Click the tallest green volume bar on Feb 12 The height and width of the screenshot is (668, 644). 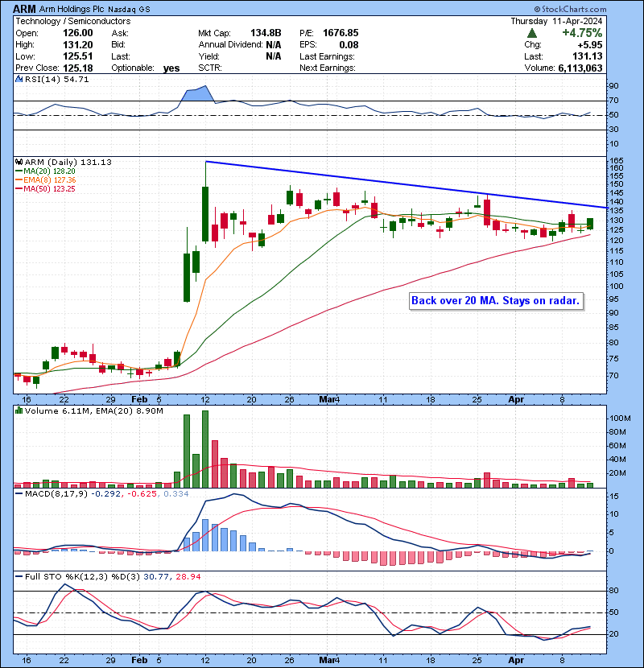coord(205,449)
